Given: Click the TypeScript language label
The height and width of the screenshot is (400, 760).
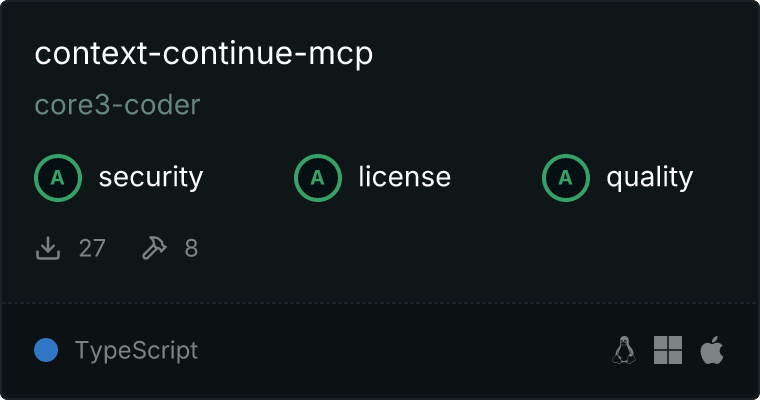Looking at the screenshot, I should pos(136,351).
